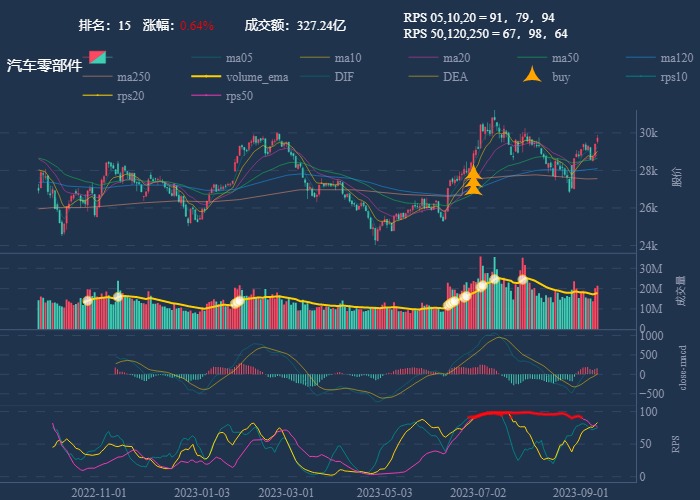Click the ma05 legend line marker

click(207, 57)
